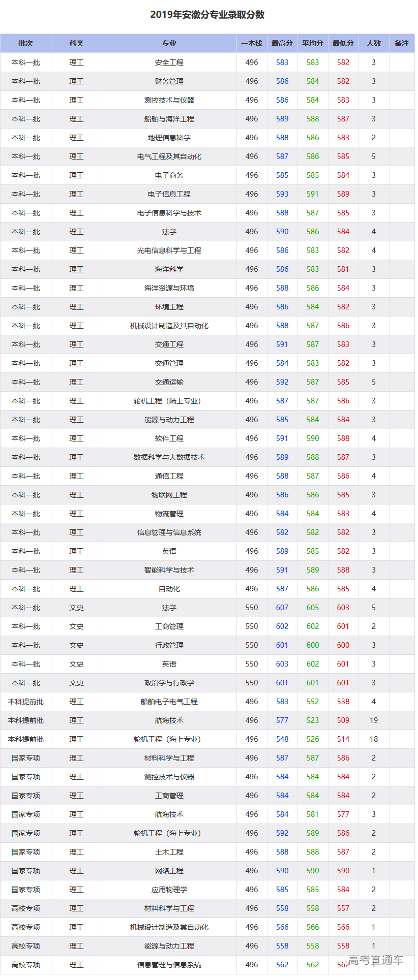Select the 网络工程 major cell
The height and width of the screenshot is (980, 418).
(169, 871)
